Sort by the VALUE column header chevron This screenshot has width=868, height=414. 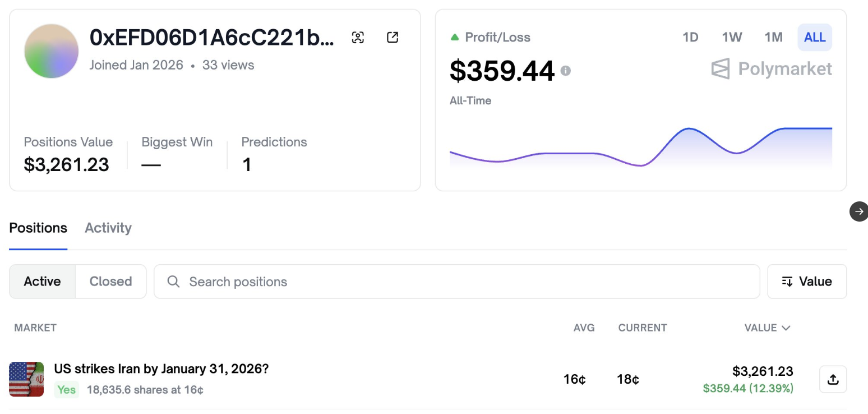[786, 328]
